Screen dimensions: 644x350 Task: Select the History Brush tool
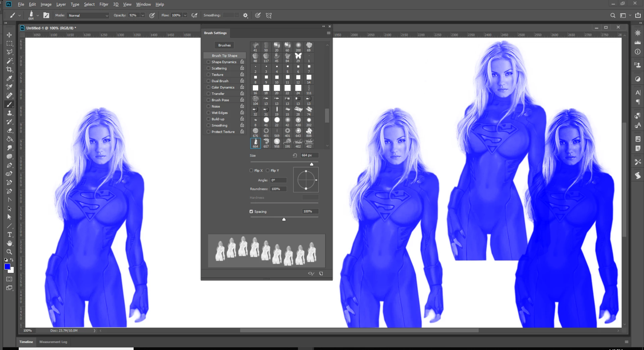9,122
